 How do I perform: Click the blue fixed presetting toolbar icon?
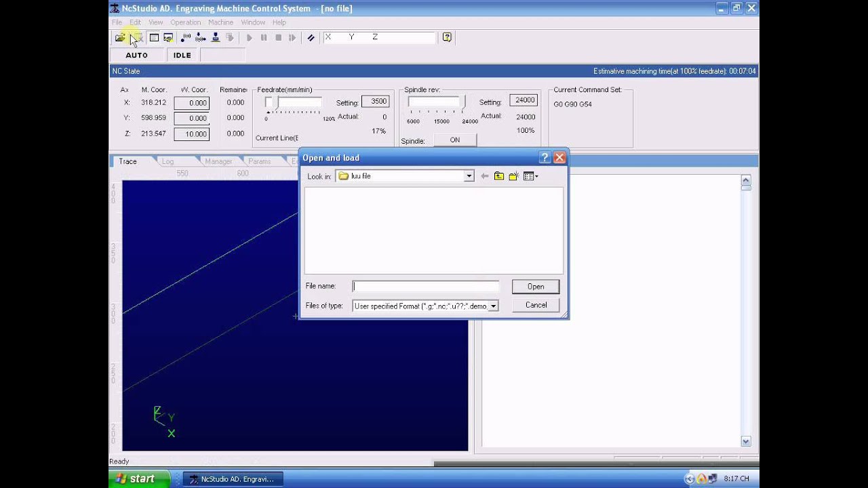pos(216,38)
